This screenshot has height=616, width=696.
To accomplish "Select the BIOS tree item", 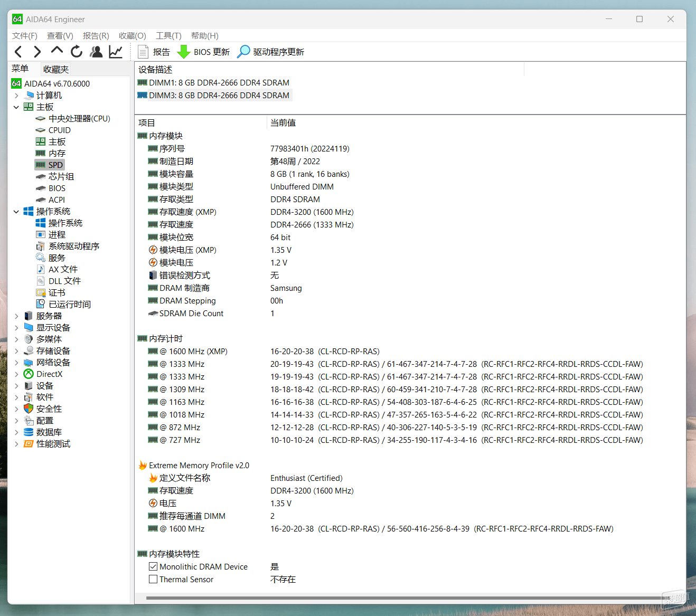I will pos(51,188).
